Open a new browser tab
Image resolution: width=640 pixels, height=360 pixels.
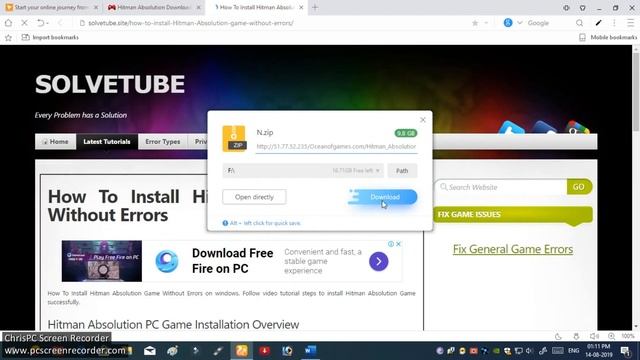[x=315, y=7]
